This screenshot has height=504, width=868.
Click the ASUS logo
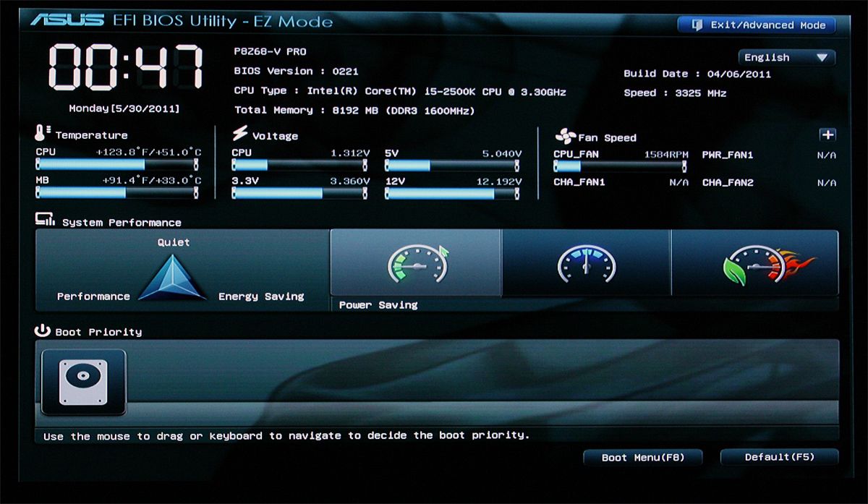coord(69,21)
